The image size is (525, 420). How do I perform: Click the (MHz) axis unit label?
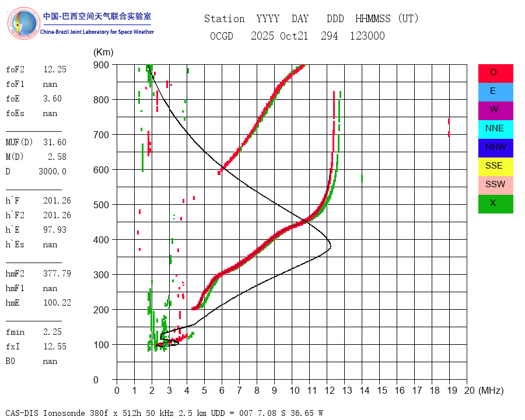(491, 390)
